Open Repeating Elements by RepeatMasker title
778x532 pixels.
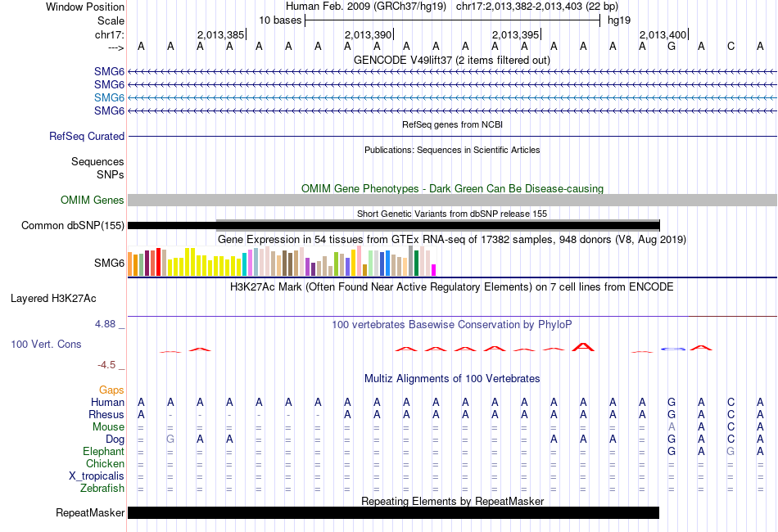tap(452, 501)
